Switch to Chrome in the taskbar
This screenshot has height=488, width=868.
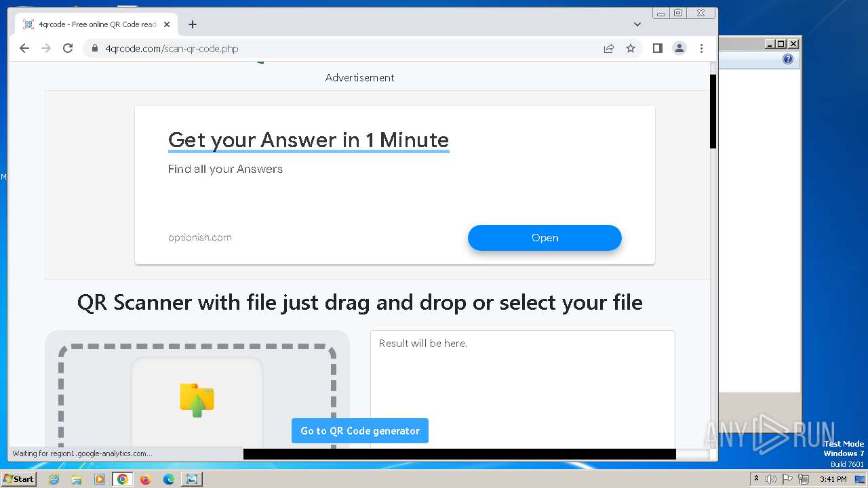tap(123, 479)
